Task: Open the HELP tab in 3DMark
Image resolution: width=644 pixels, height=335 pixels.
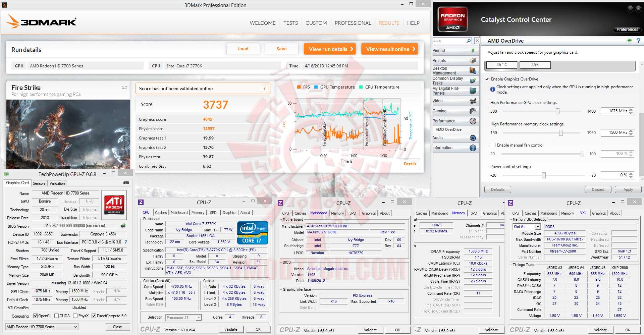Action: pos(413,23)
